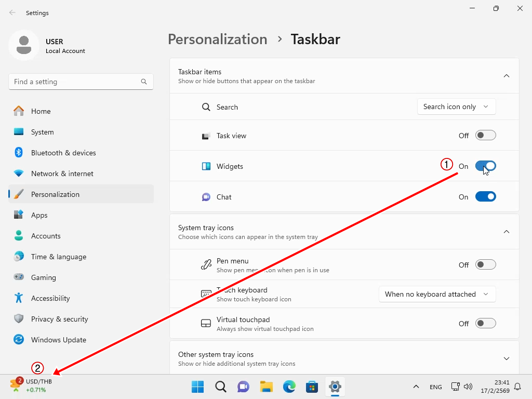Open the Windows Start menu
Viewport: 532px width, 399px height.
click(198, 387)
